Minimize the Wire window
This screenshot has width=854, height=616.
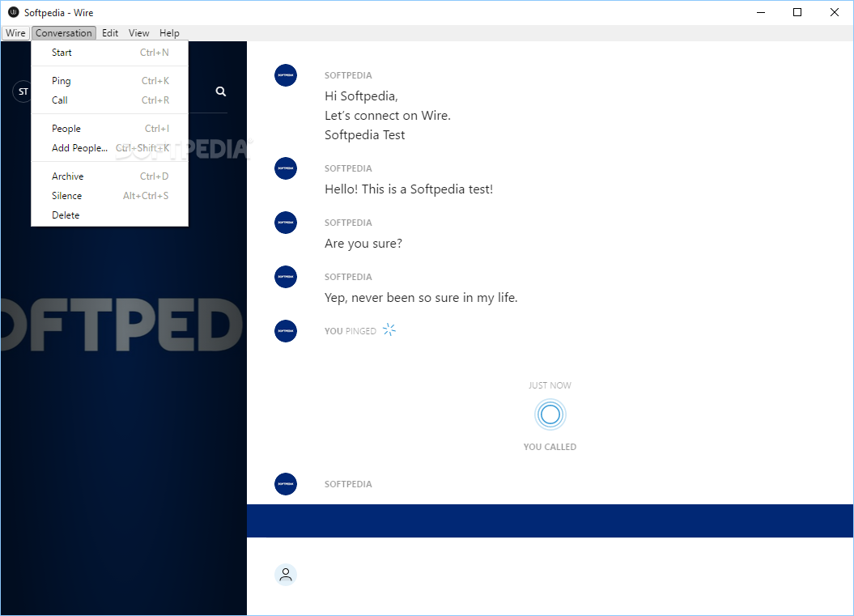[x=761, y=12]
